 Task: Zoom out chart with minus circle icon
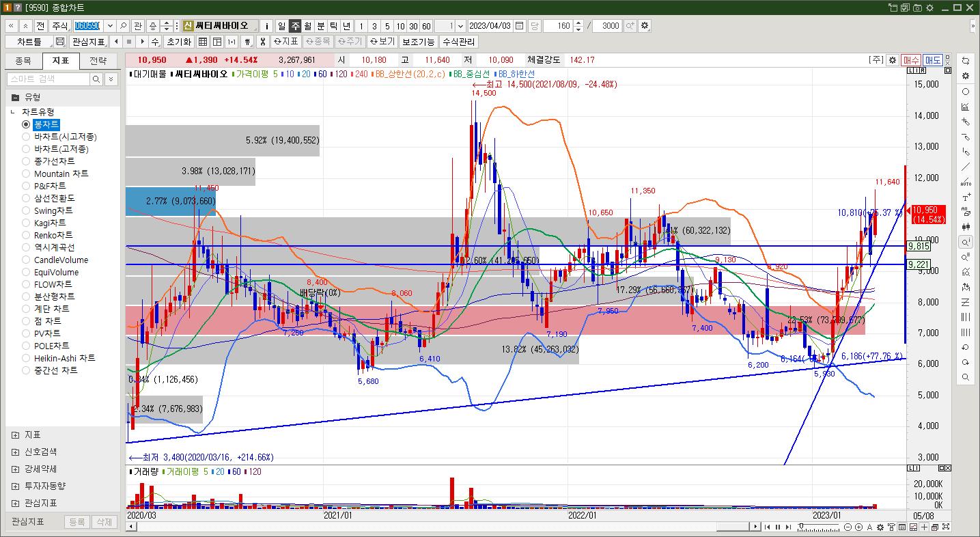[848, 527]
